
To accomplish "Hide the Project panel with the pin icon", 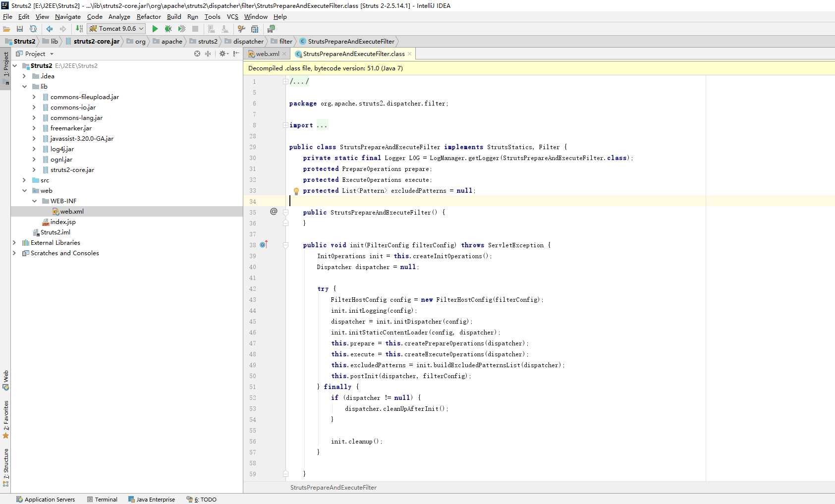I will (x=236, y=54).
